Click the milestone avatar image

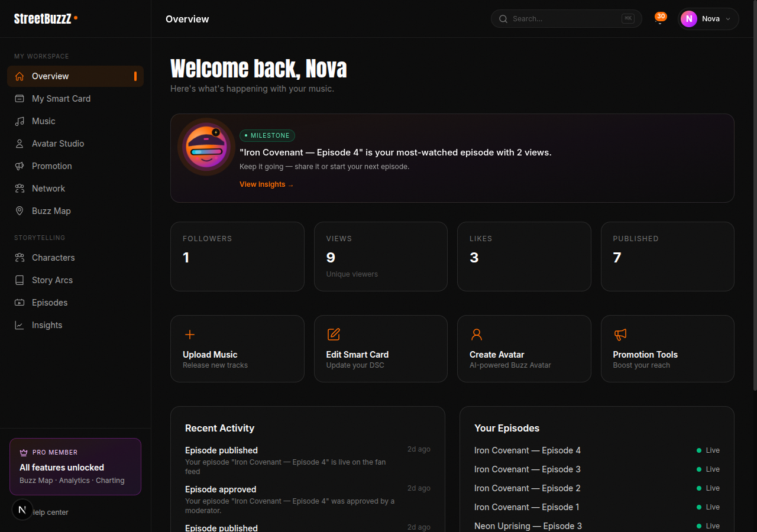coord(206,147)
